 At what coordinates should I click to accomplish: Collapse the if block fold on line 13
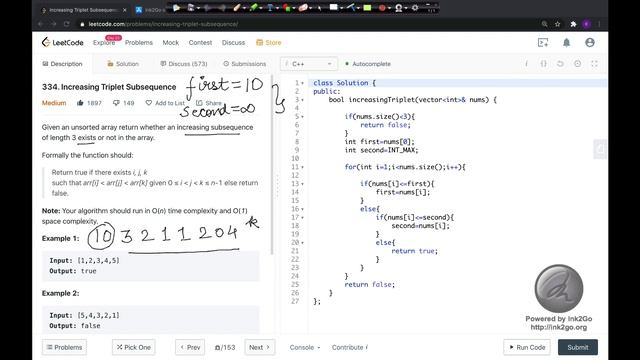302,184
